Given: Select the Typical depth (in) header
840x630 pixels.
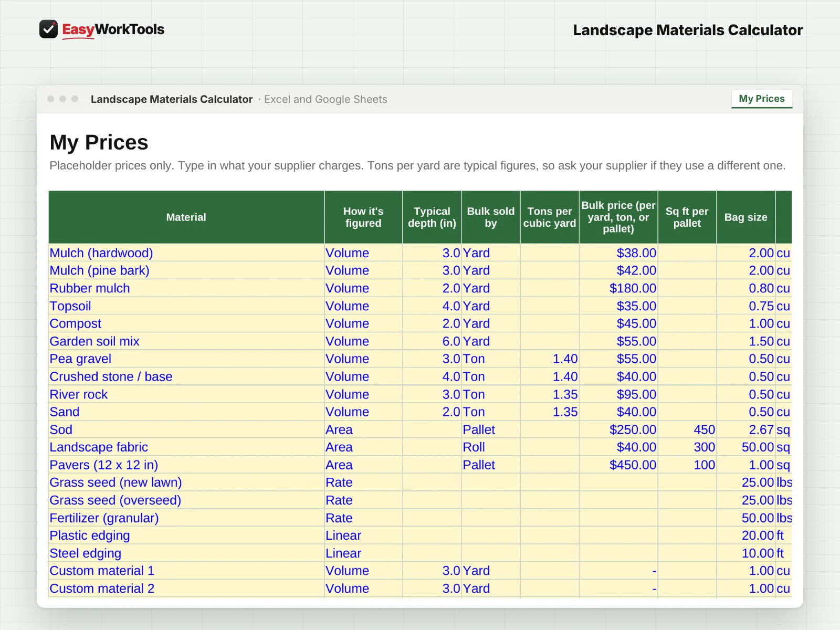Looking at the screenshot, I should point(432,217).
